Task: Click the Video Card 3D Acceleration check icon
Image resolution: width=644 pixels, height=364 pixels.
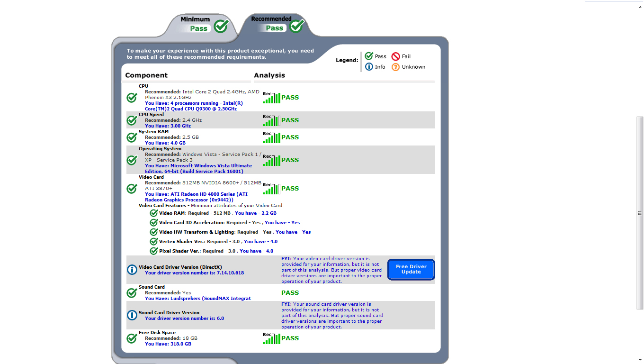Action: tap(154, 223)
